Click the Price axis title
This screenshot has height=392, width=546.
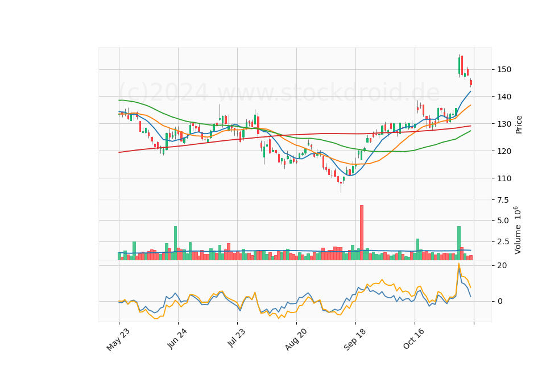click(519, 124)
